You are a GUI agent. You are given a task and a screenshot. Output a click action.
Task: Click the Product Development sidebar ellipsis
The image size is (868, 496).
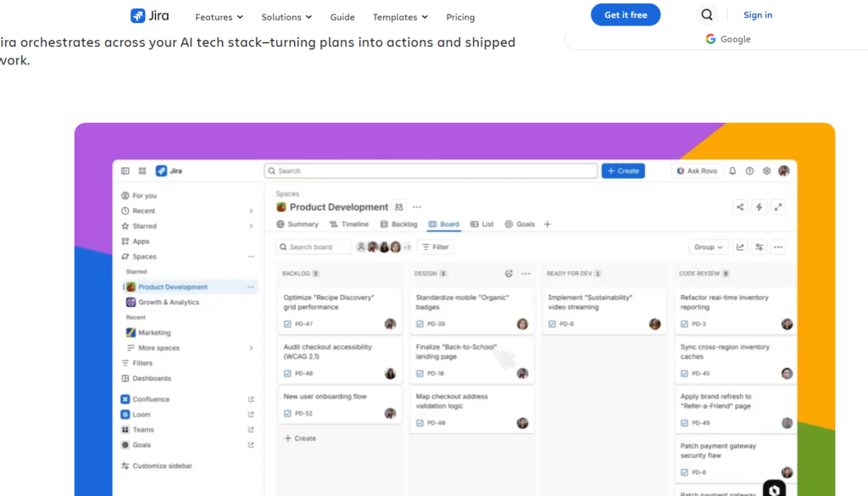coord(251,287)
